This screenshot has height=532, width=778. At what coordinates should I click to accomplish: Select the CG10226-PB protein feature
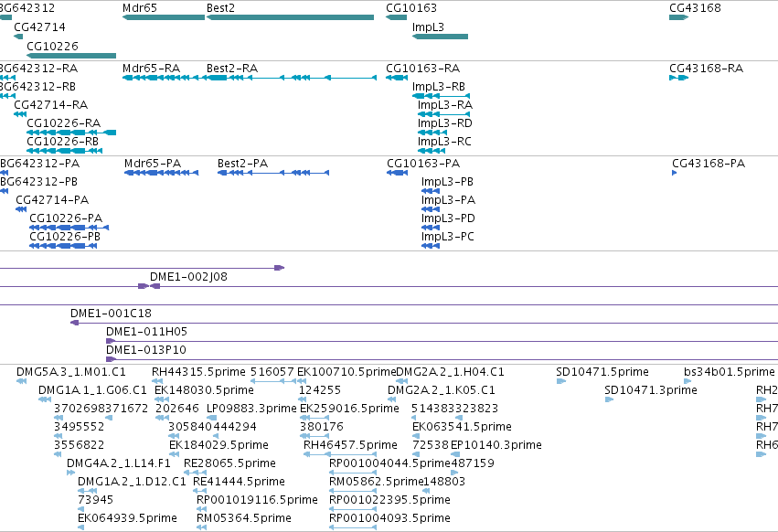click(x=63, y=246)
